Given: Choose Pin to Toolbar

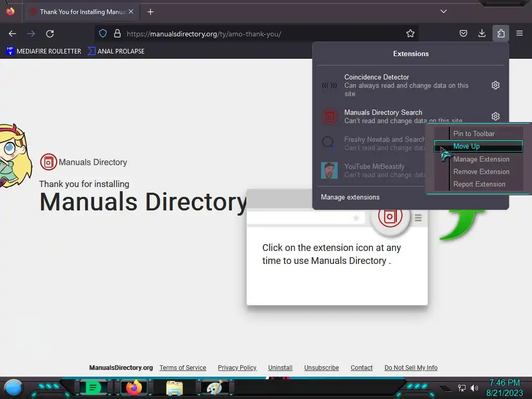Looking at the screenshot, I should point(478,134).
